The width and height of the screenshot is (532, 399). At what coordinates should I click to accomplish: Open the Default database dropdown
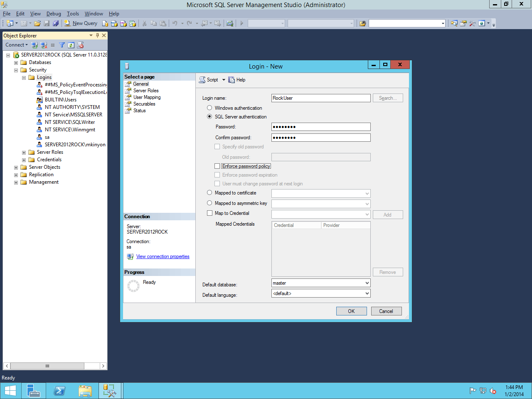(x=367, y=283)
